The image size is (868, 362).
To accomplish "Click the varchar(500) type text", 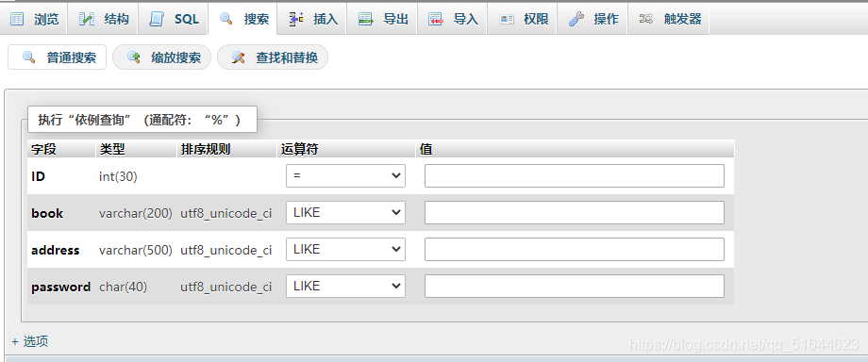I will (x=136, y=250).
